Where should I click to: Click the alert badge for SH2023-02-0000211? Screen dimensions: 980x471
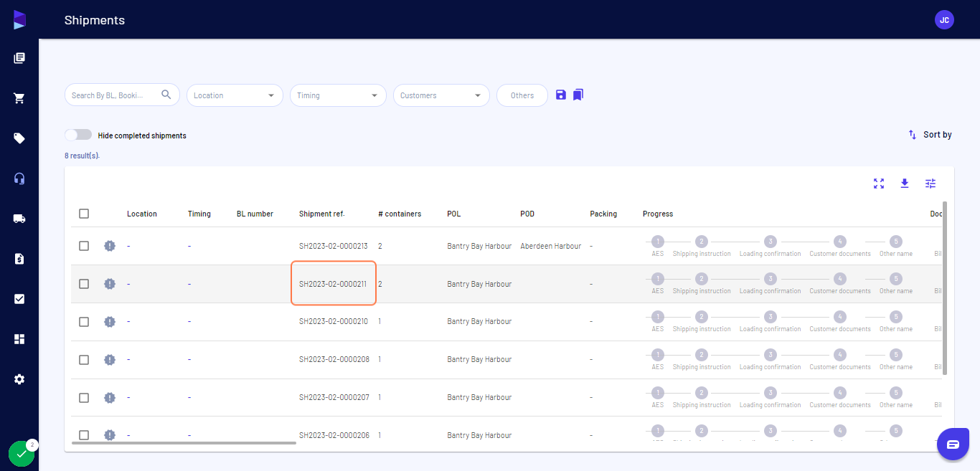[110, 284]
